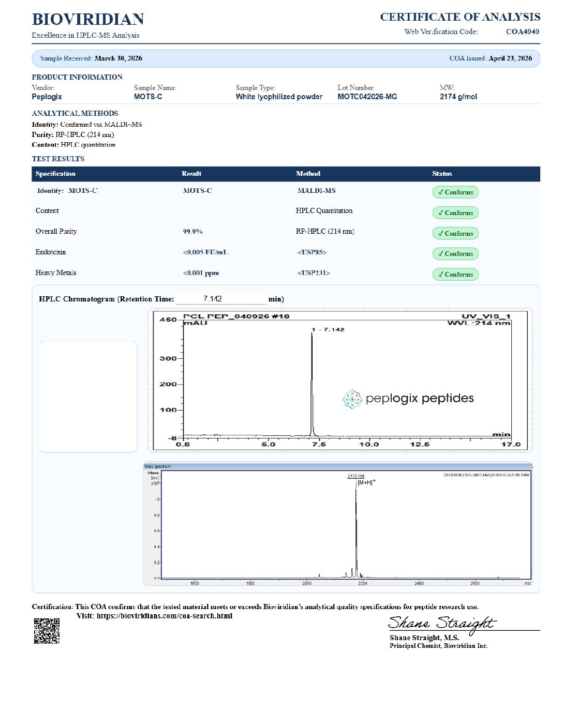Click the Conforms badge for Endotoxin row
This screenshot has width=563, height=728.
[x=455, y=254]
